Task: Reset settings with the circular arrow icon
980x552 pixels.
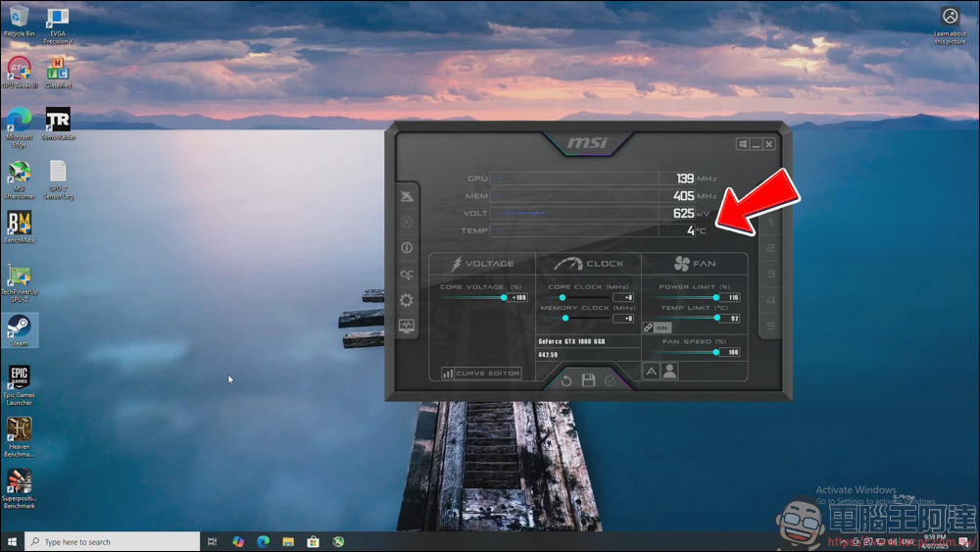Action: point(566,380)
